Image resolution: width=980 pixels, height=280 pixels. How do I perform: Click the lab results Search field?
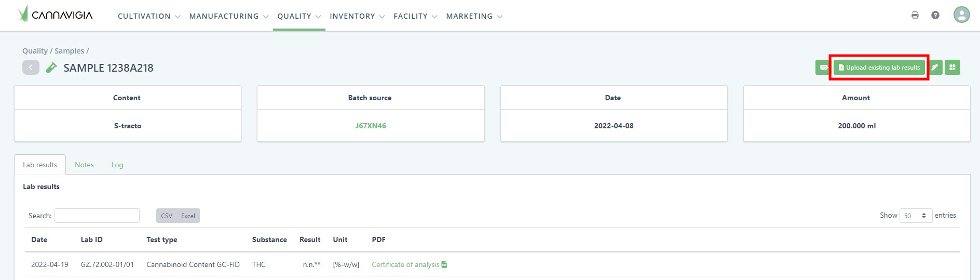click(97, 216)
